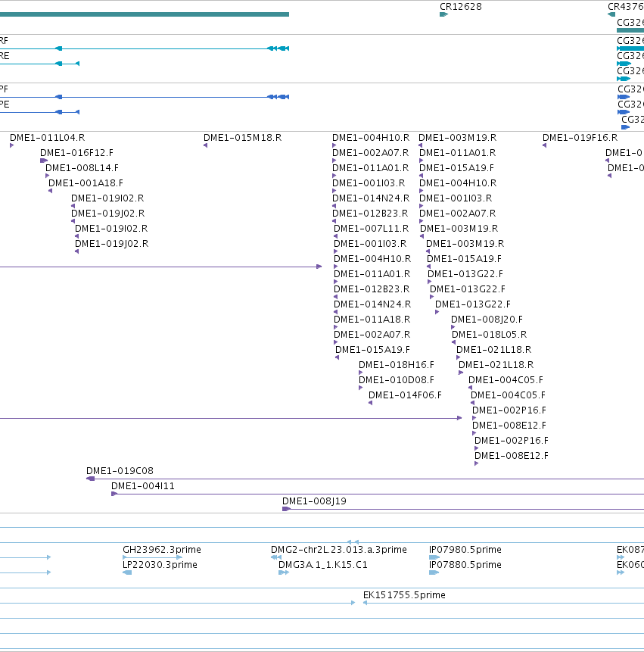Select the DME1-018L05.R label

tap(490, 334)
